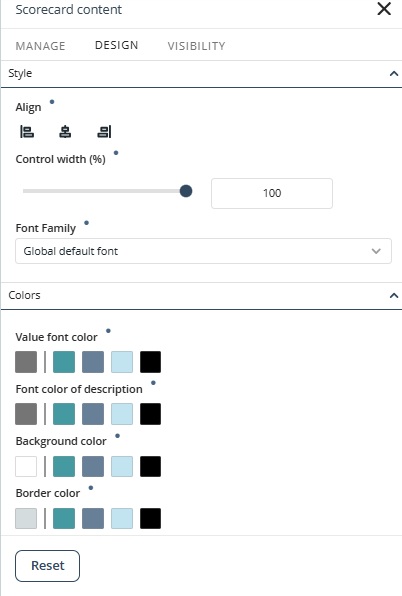Switch to the MANAGE tab
This screenshot has width=402, height=596.
point(40,46)
